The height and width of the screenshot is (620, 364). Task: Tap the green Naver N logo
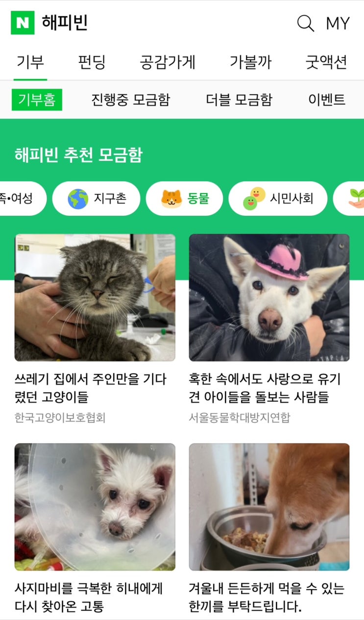pyautogui.click(x=23, y=23)
